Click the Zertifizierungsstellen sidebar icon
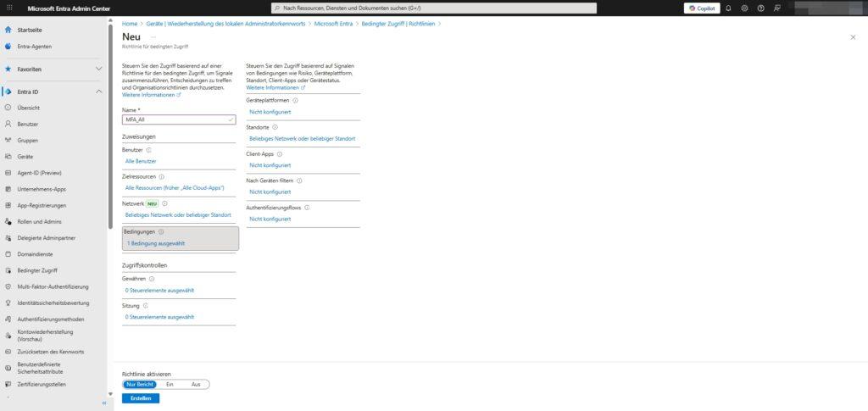Screen dimensions: 868x411 (x=8, y=384)
